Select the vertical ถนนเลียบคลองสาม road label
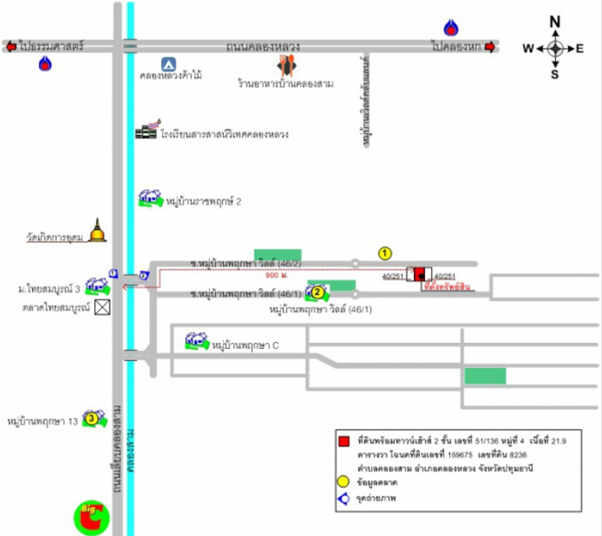This screenshot has width=602, height=536. click(117, 449)
